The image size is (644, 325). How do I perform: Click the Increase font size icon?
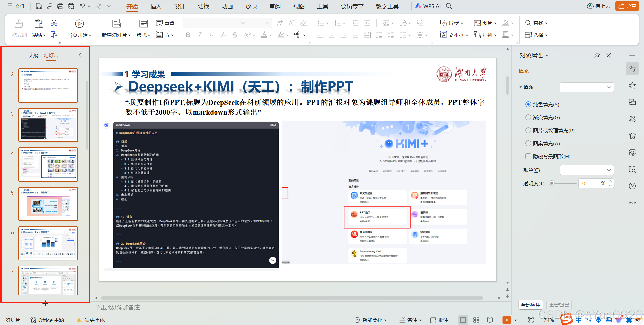point(280,23)
